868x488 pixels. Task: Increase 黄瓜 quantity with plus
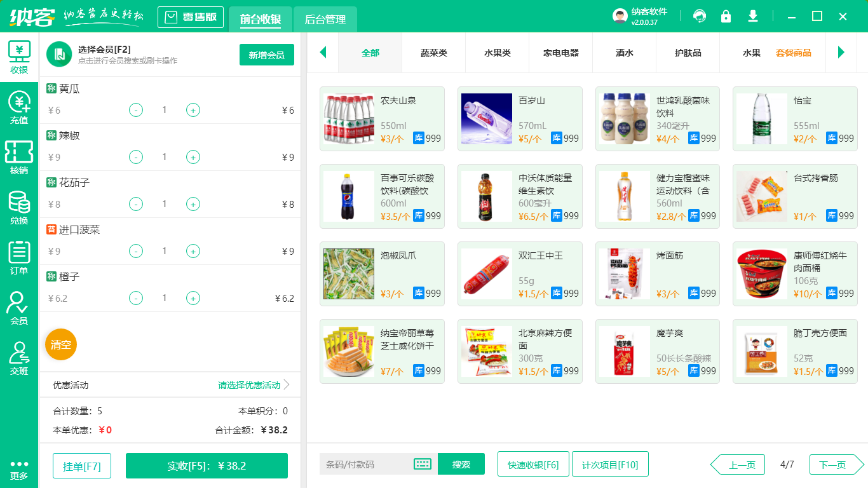click(x=193, y=111)
